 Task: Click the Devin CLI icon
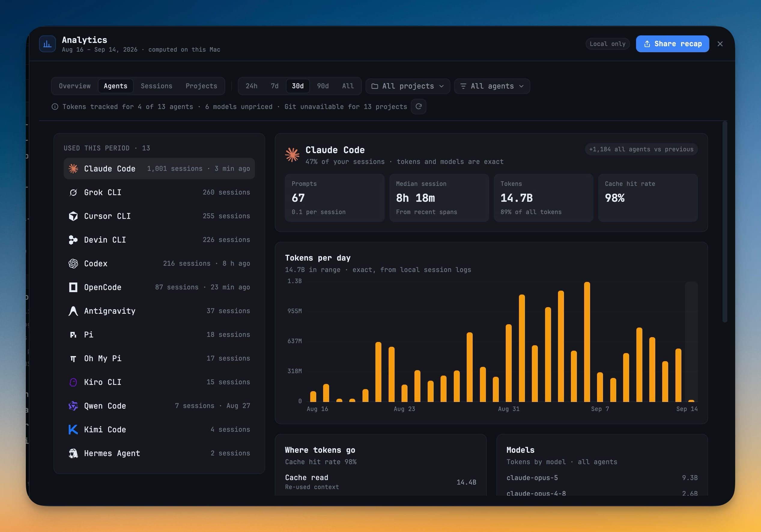click(x=73, y=240)
